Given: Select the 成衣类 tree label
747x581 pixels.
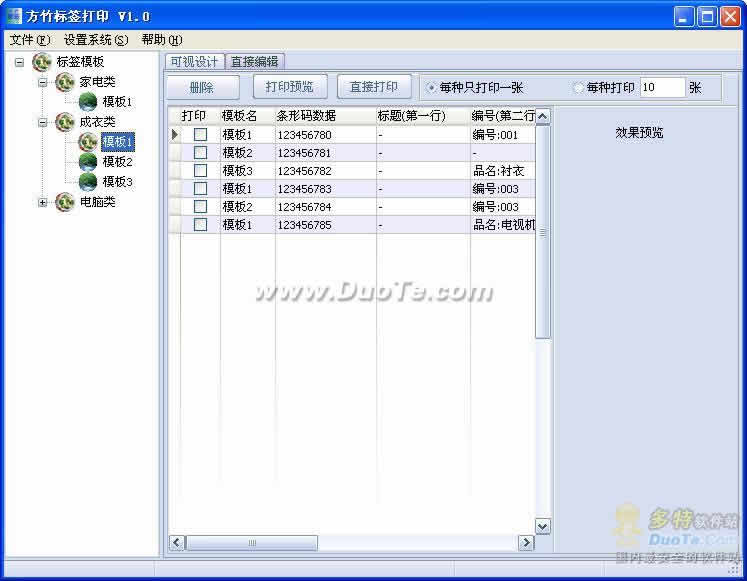Looking at the screenshot, I should pos(97,122).
